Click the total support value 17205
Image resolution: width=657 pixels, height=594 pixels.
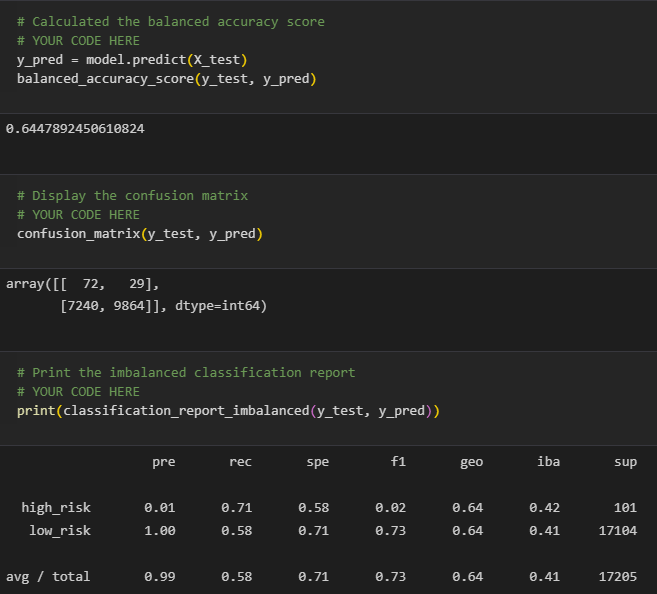[x=618, y=577]
